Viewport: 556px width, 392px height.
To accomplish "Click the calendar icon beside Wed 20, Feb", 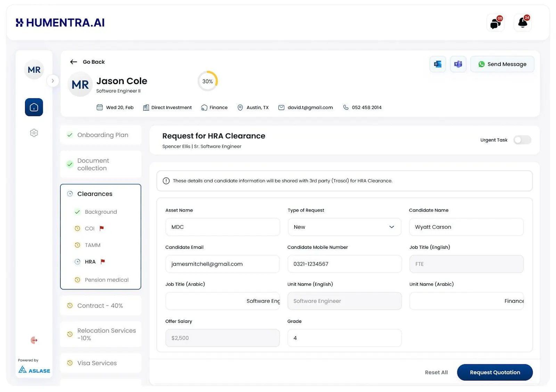I will point(100,107).
